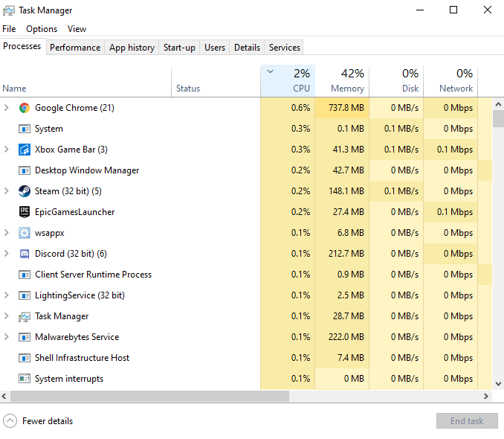Click the End task button
504x439 pixels.
[x=467, y=421]
